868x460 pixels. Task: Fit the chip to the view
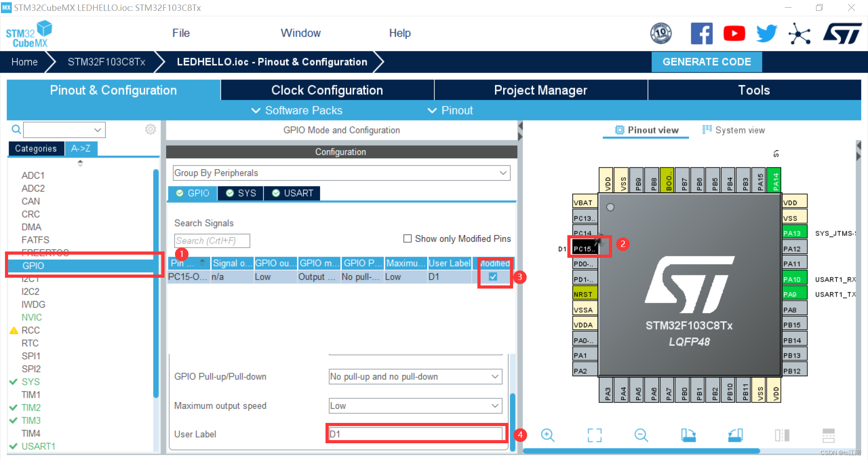pyautogui.click(x=594, y=435)
